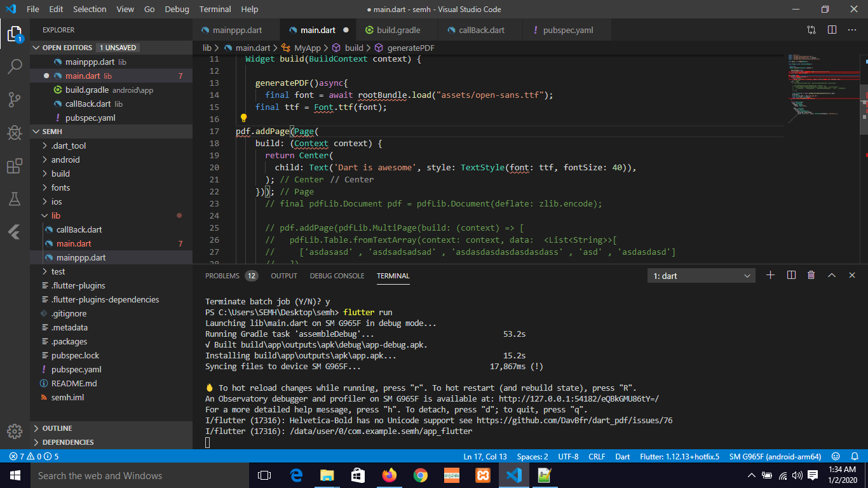Click the Windows Start button

coord(15,475)
